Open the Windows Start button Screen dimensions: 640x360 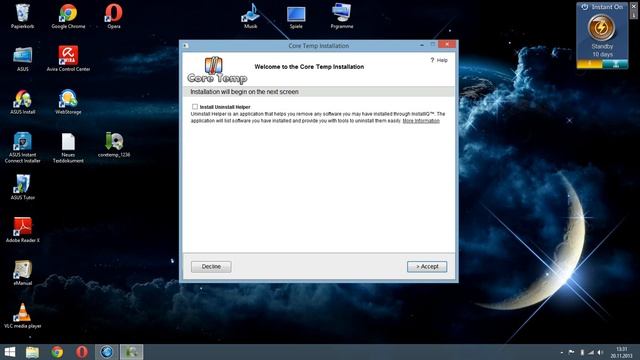pyautogui.click(x=9, y=352)
